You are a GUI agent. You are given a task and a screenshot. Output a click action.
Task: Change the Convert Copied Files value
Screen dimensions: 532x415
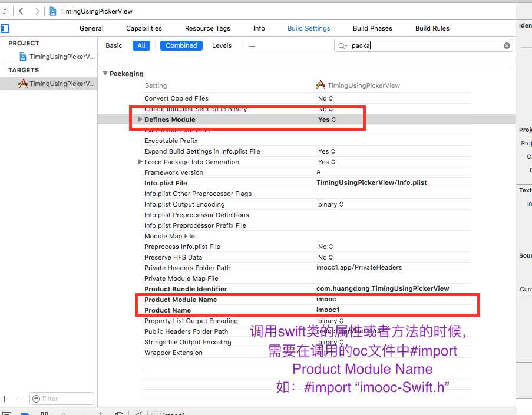[x=325, y=98]
